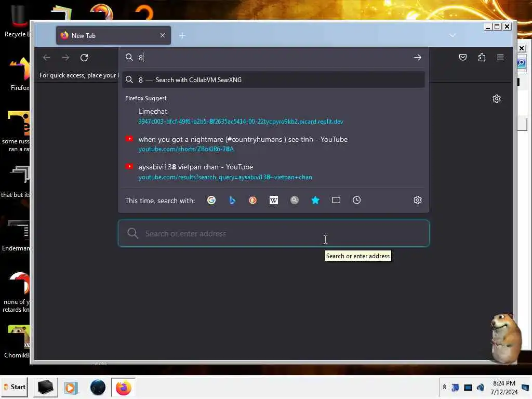Search history with the clock icon
This screenshot has height=399, width=532.
tap(356, 200)
